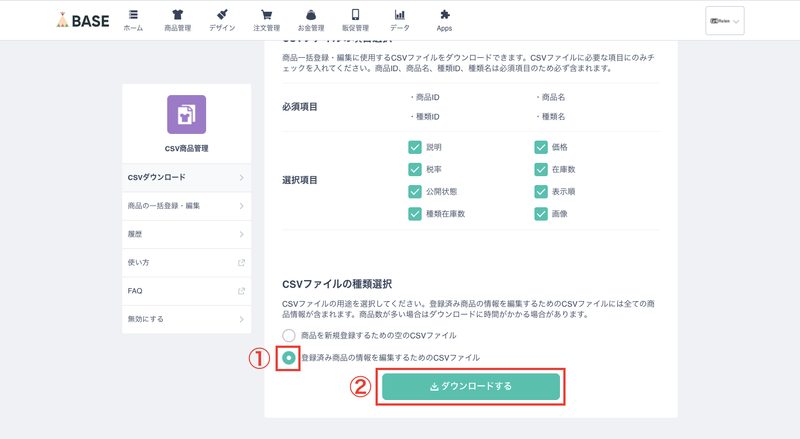Viewport: 800px width, 439px height.
Task: Open 使い方 sidebar link
Action: pyautogui.click(x=187, y=262)
